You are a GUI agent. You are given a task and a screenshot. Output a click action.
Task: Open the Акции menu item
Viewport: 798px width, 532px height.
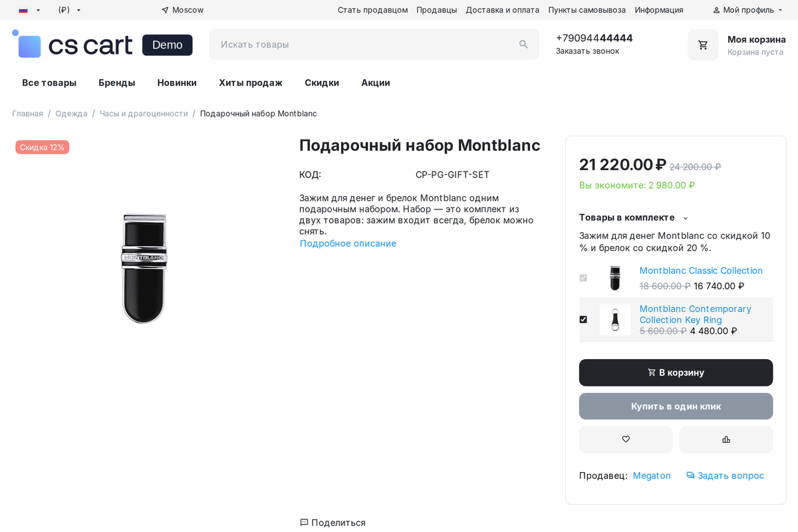[376, 82]
